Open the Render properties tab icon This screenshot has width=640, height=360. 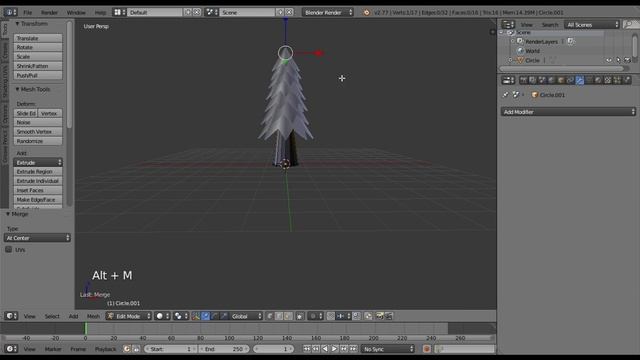coord(524,80)
